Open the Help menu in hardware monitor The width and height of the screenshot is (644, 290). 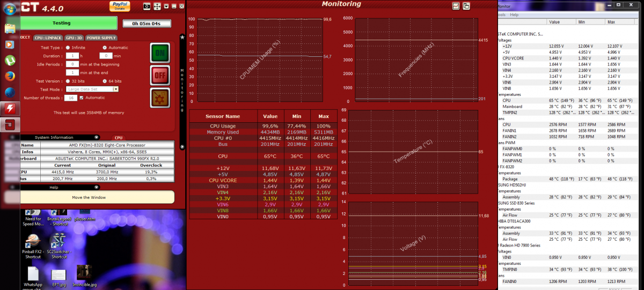(514, 14)
